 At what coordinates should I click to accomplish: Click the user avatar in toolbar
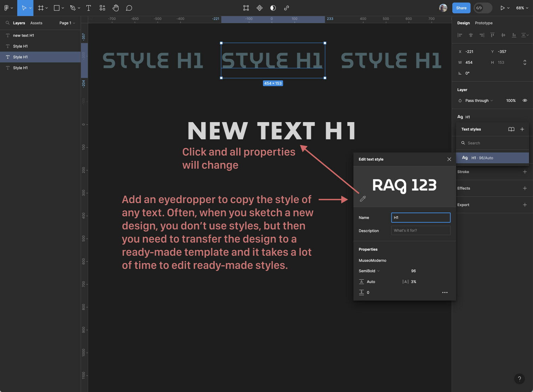pos(443,8)
